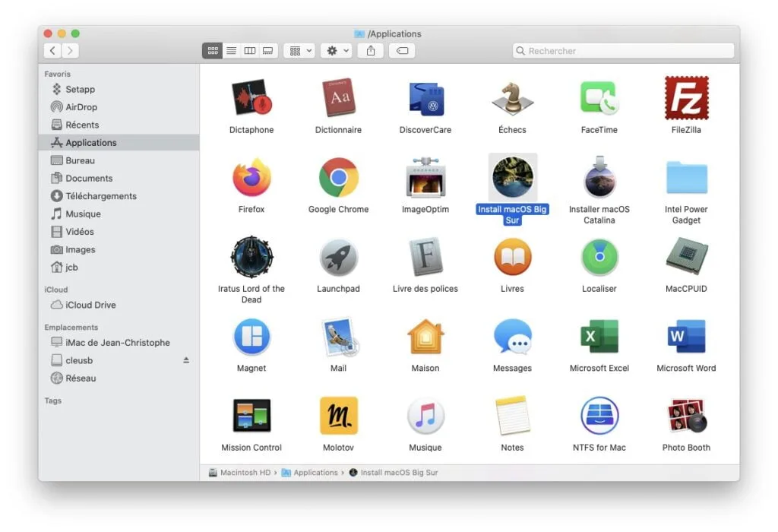Open jcb home folder in sidebar

click(x=119, y=268)
